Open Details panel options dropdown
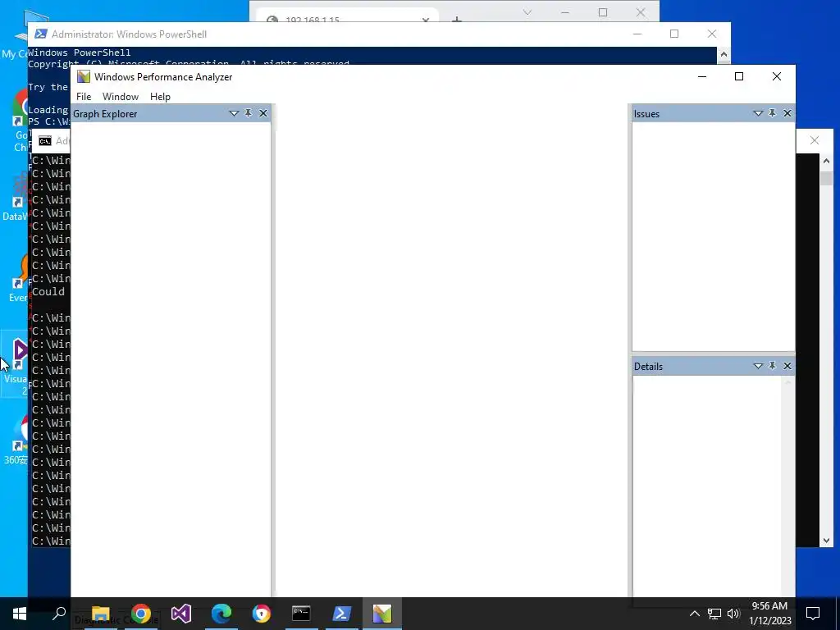This screenshot has height=630, width=840. coord(757,366)
